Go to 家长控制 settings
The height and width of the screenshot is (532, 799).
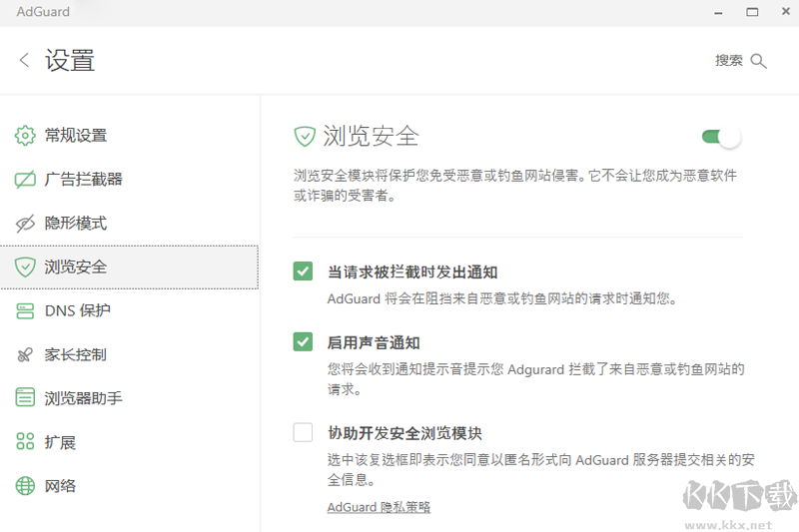[x=130, y=354]
